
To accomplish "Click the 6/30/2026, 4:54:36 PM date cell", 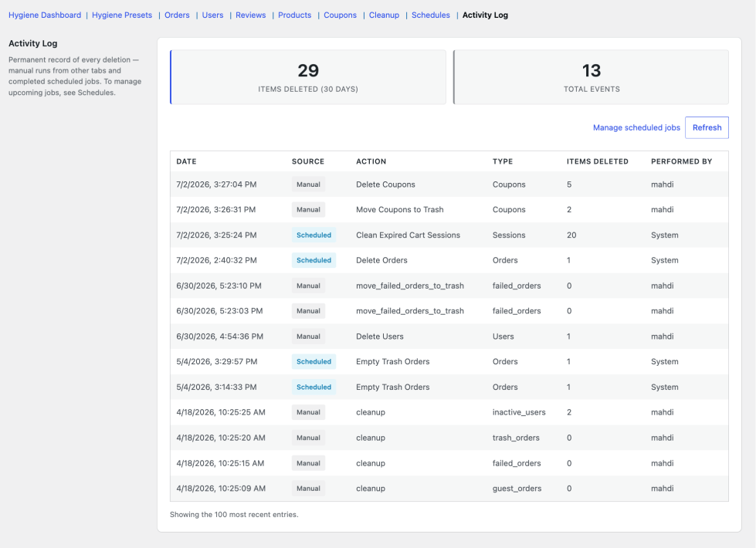I will point(219,337).
